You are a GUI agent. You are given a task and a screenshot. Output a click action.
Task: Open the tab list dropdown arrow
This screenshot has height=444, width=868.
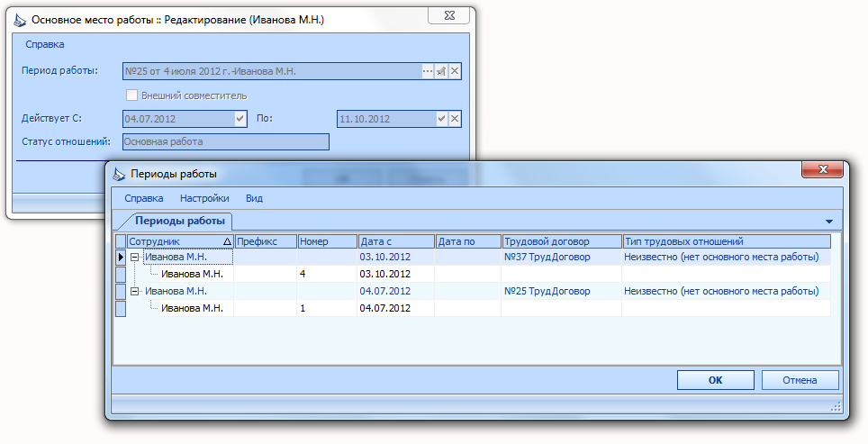coord(828,222)
